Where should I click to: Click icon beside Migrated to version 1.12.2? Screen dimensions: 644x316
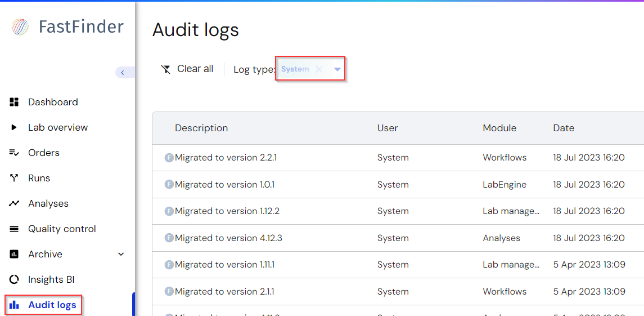[169, 211]
